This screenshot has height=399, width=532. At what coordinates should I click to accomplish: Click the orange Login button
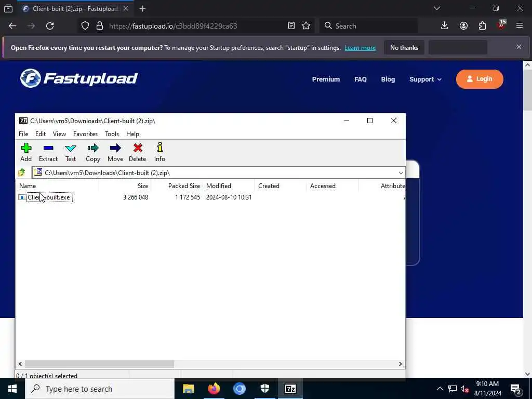[x=480, y=79]
